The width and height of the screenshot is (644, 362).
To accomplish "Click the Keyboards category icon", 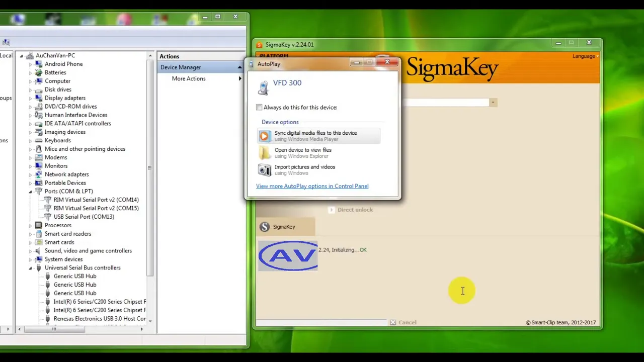I will pyautogui.click(x=39, y=140).
